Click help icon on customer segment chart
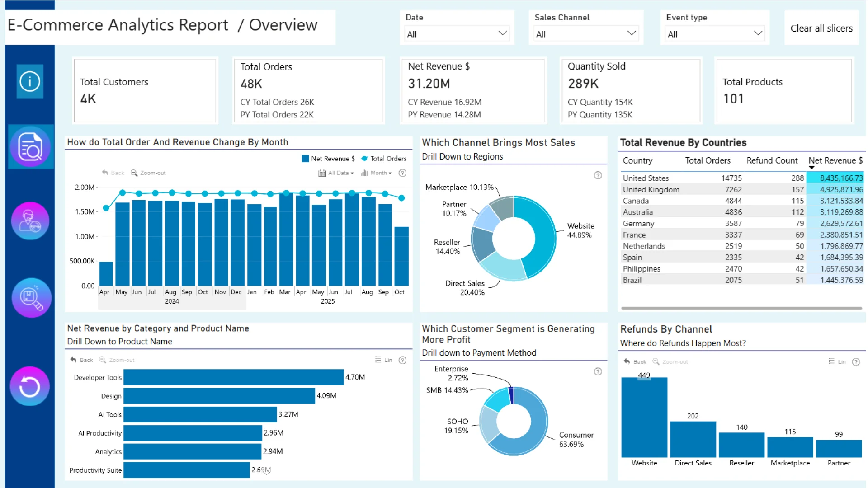 [x=598, y=371]
